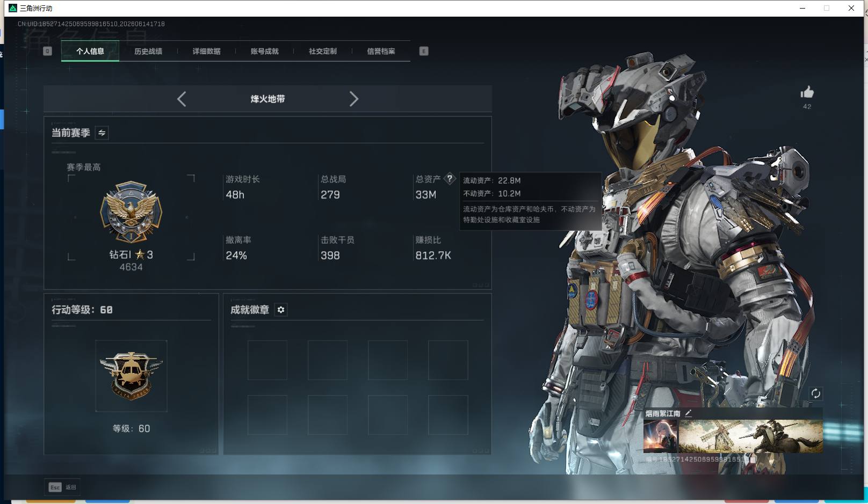The image size is (868, 504).
Task: Click the 钻石 eagle rank badge
Action: (x=131, y=212)
